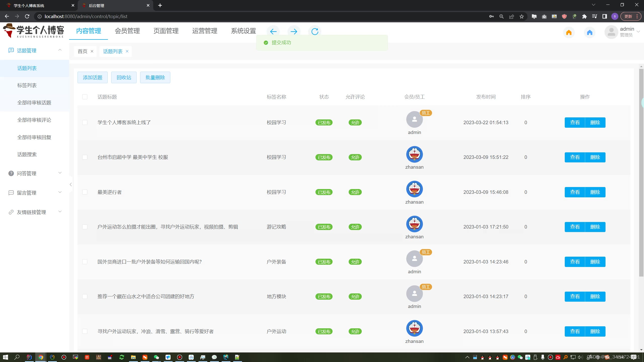The width and height of the screenshot is (644, 362).
Task: Click the page vertical scrollbar
Action: click(x=641, y=176)
